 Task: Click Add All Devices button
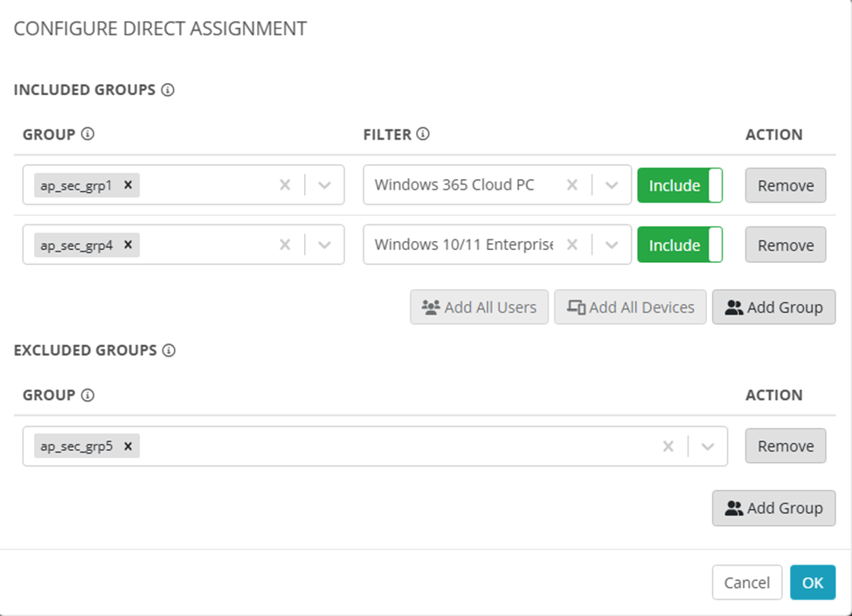[630, 308]
